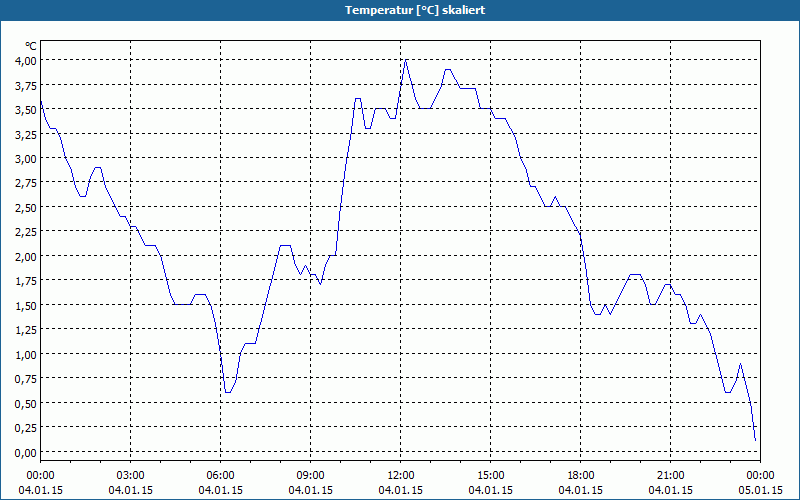Viewport: 800px width, 500px height.
Task: Click the 05.01.15 date label
Action: [760, 490]
